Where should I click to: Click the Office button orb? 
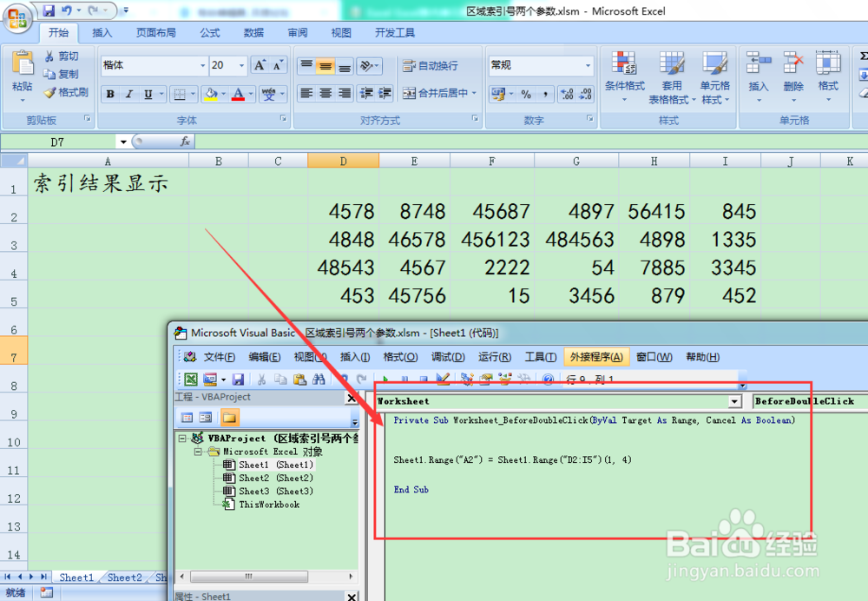pyautogui.click(x=17, y=19)
